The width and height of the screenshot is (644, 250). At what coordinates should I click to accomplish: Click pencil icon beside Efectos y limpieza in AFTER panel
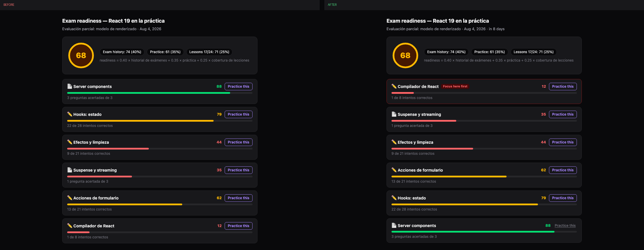click(x=394, y=142)
